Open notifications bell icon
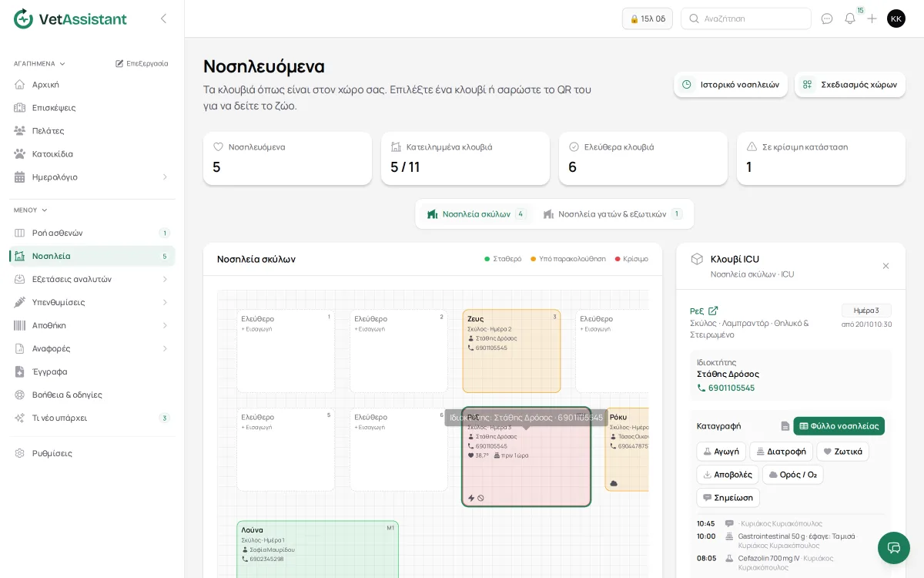This screenshot has height=578, width=924. pyautogui.click(x=850, y=18)
